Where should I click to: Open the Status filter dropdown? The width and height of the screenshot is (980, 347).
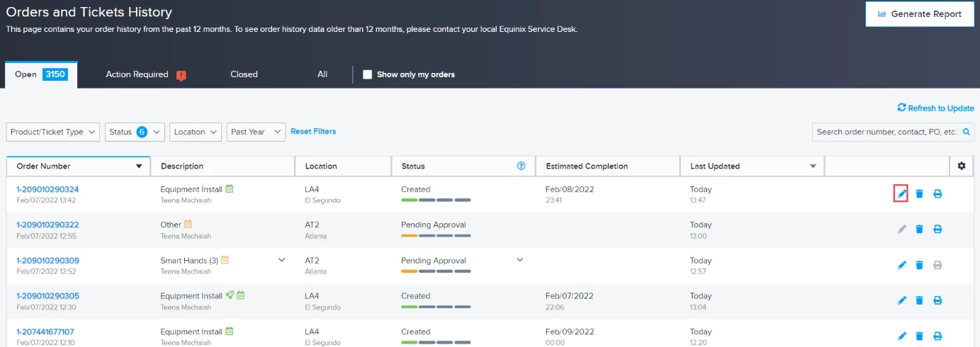pos(135,132)
